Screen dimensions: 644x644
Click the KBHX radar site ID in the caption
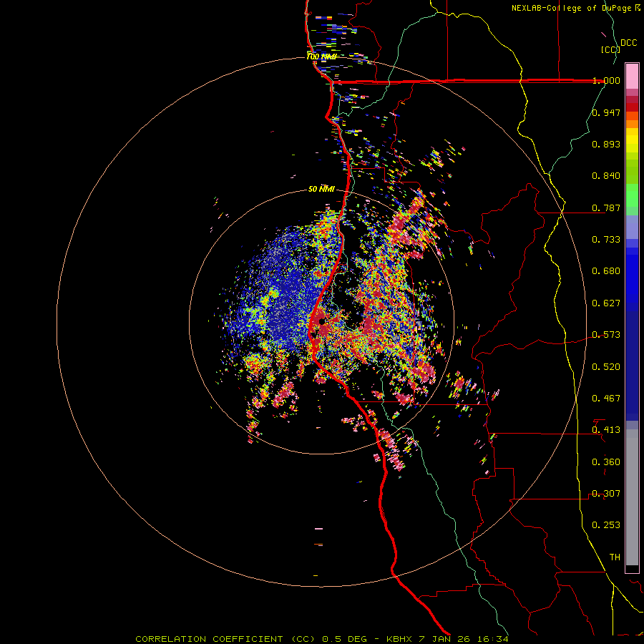tap(401, 639)
